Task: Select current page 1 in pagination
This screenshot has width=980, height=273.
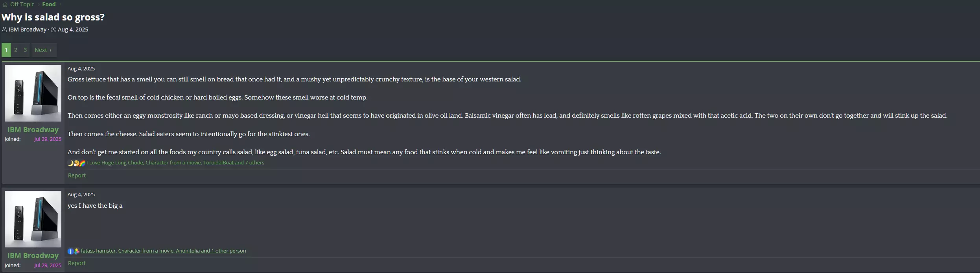Action: coord(6,50)
